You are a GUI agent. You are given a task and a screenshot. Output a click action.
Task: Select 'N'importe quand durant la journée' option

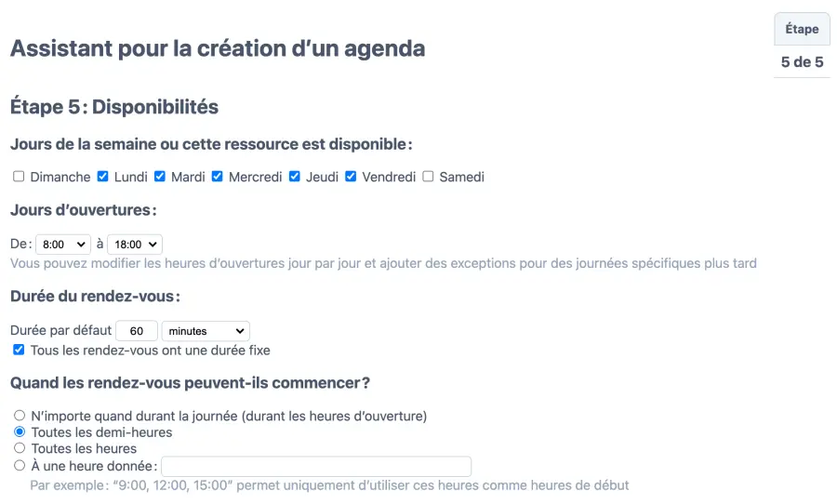pos(20,416)
